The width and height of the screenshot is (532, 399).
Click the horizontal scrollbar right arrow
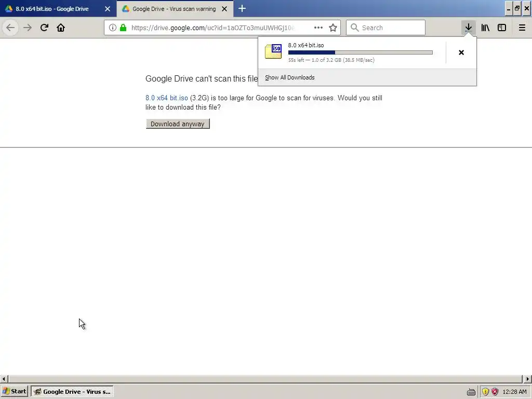point(528,379)
